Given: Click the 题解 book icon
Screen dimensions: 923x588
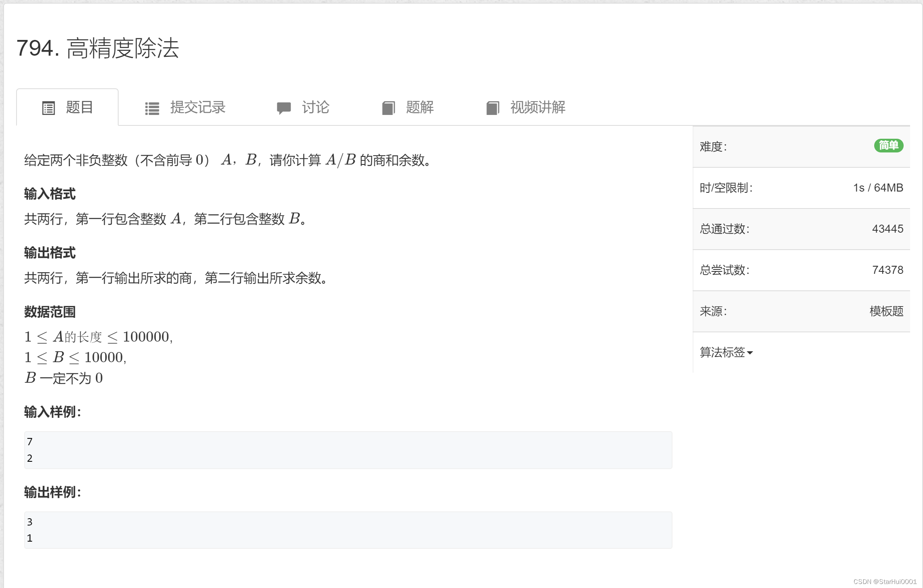Looking at the screenshot, I should pyautogui.click(x=388, y=108).
